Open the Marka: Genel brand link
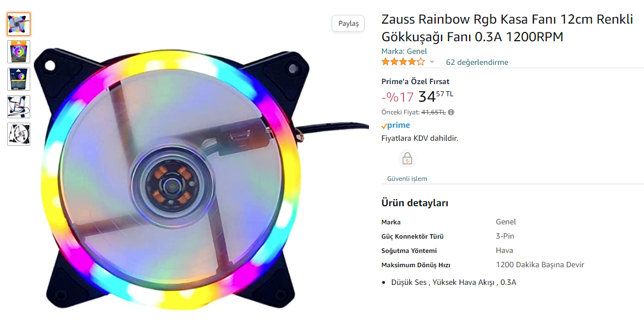644x325 pixels. (x=404, y=51)
